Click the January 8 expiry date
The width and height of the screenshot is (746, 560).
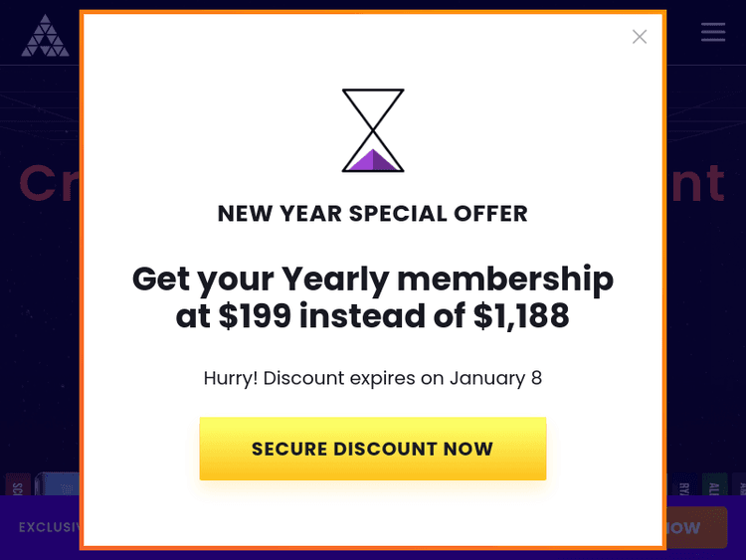click(495, 378)
